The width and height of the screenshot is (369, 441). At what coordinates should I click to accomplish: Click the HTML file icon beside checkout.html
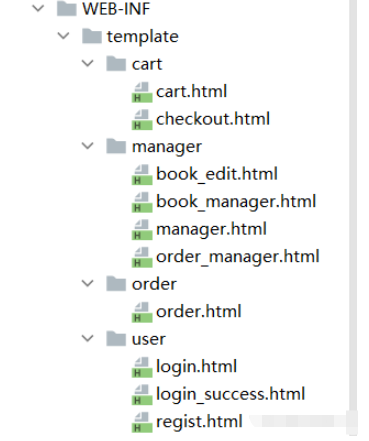click(x=142, y=119)
